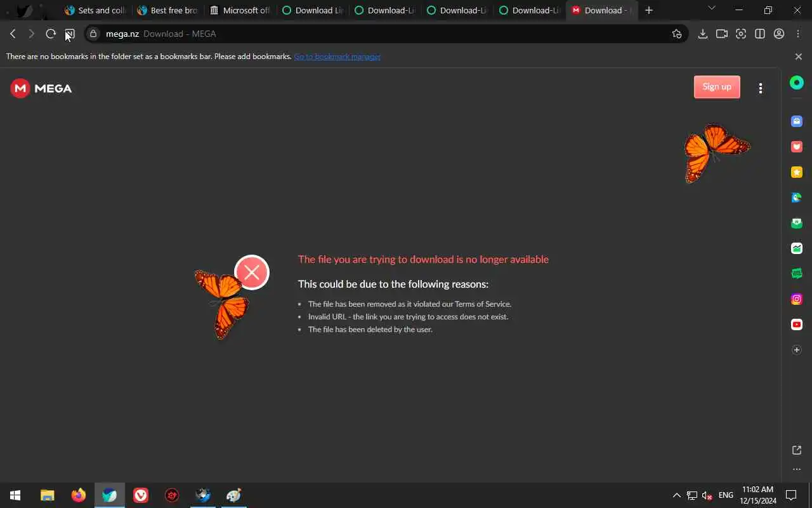The height and width of the screenshot is (508, 812).
Task: Open the green chart sidebar icon
Action: (797, 248)
